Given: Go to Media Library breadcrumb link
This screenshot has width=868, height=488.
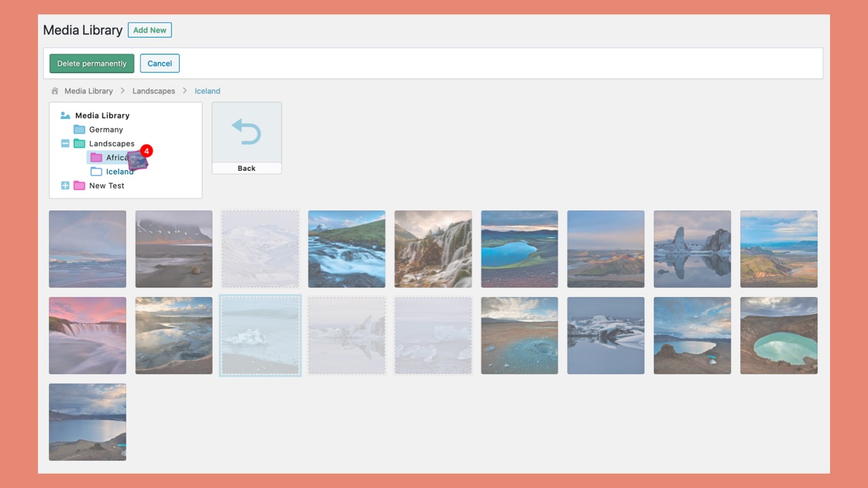Looking at the screenshot, I should [89, 91].
